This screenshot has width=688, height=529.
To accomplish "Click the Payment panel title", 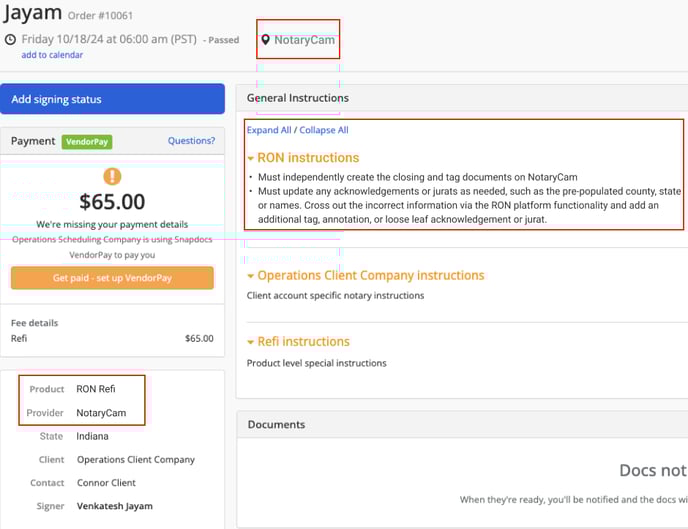I will (33, 141).
